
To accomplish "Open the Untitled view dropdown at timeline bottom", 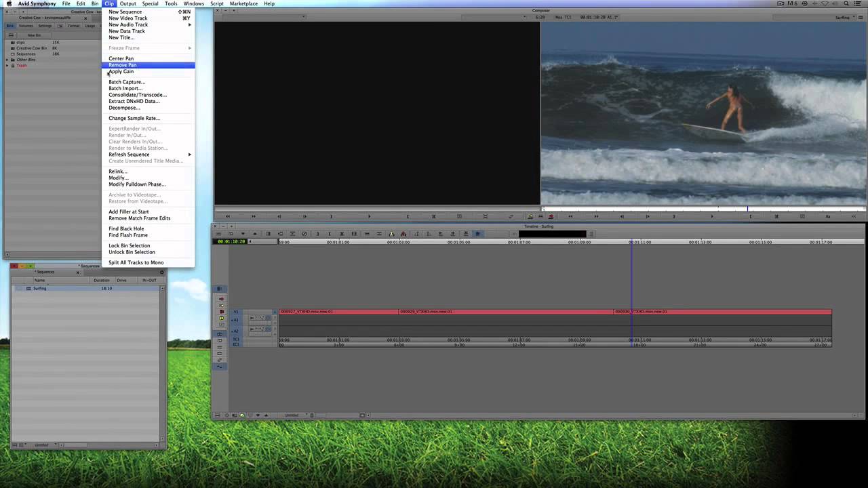I will tap(293, 415).
